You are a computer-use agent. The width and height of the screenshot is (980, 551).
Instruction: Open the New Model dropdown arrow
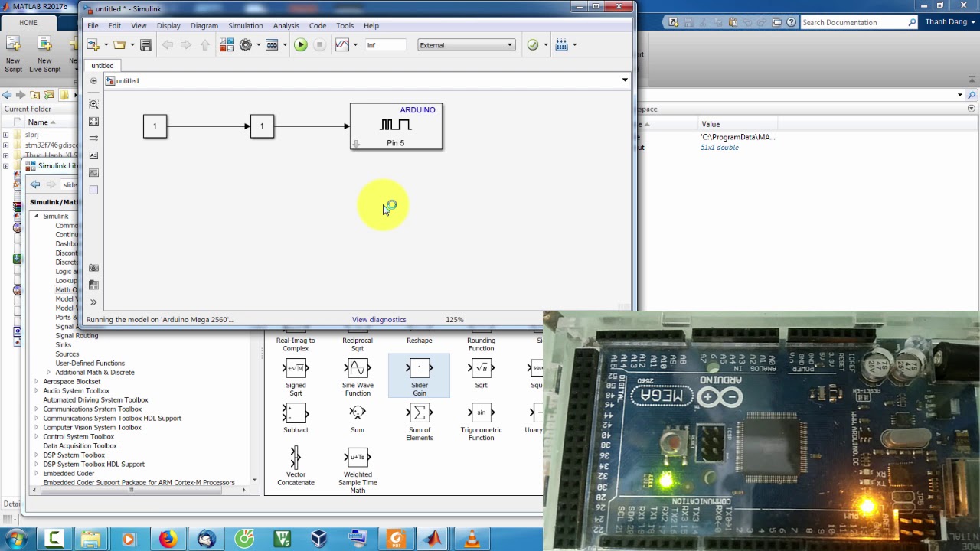pos(106,45)
